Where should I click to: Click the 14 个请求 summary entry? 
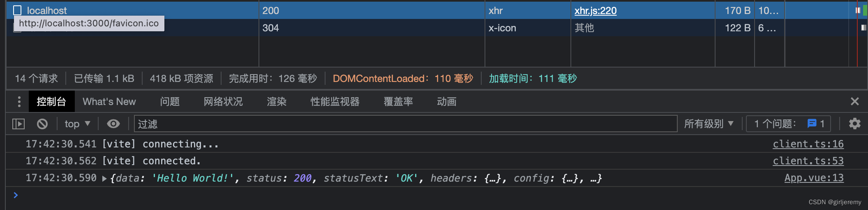click(36, 78)
